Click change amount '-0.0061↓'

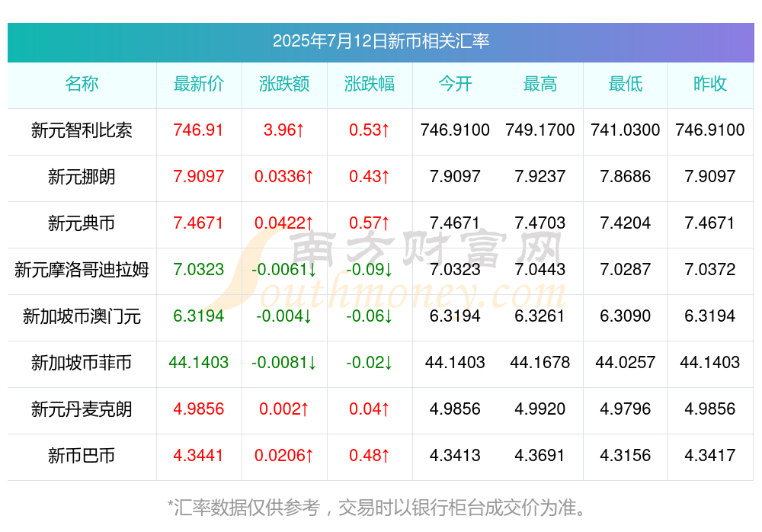click(284, 269)
